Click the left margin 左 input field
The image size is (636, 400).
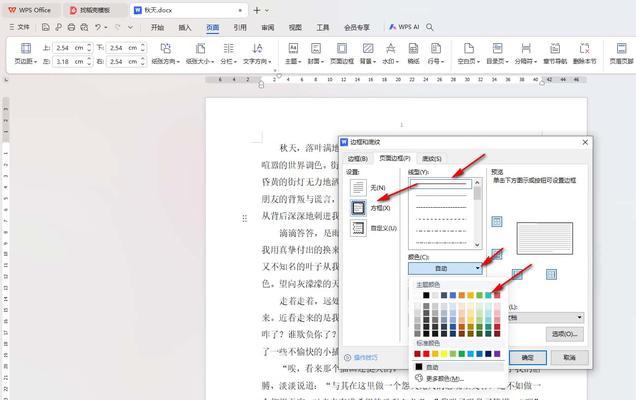[68, 62]
